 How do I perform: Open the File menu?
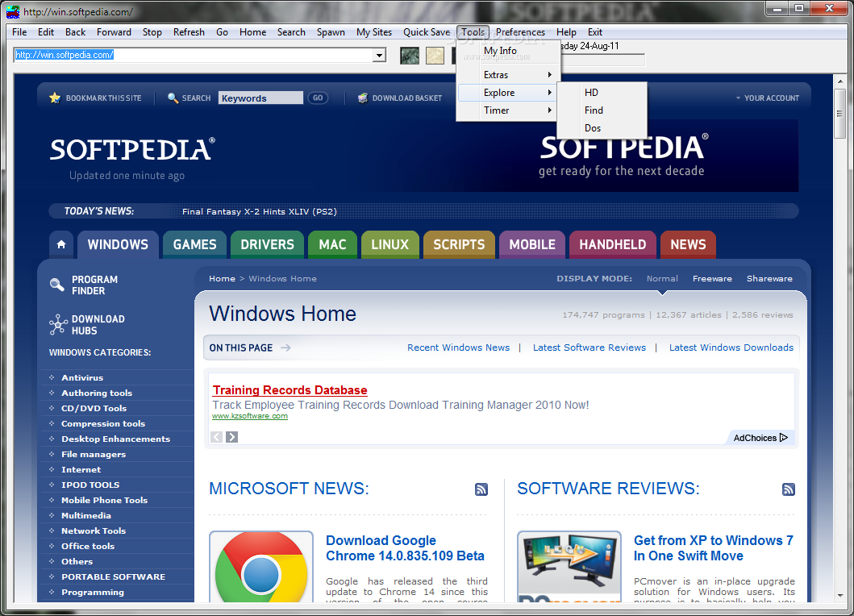coord(19,32)
